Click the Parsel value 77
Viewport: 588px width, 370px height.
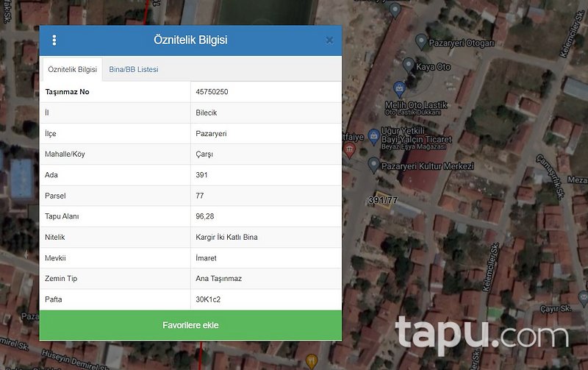point(199,196)
